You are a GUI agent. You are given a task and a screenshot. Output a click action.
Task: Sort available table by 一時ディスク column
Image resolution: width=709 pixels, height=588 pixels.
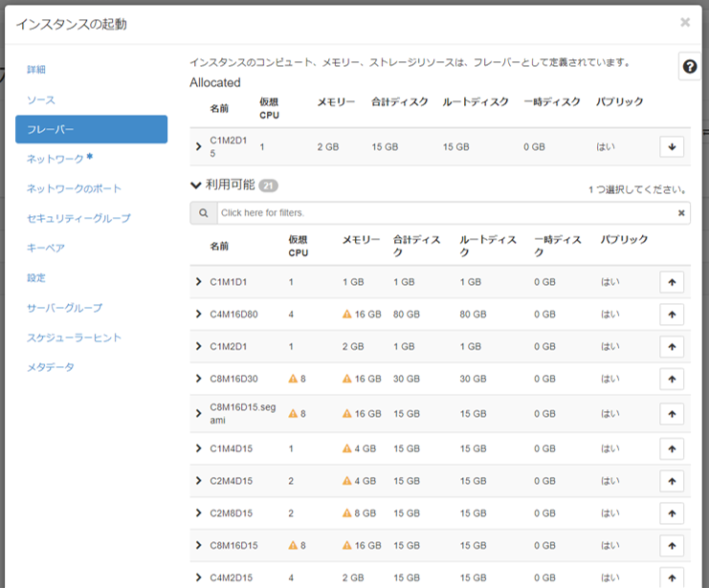558,246
